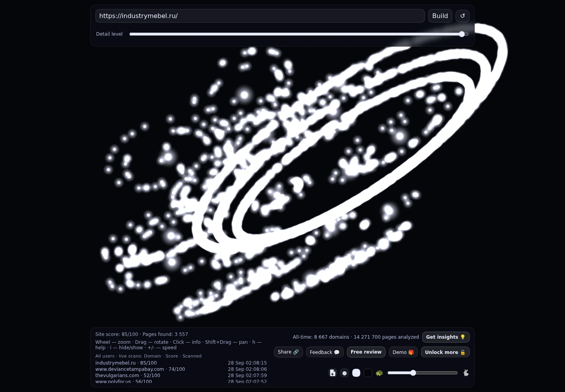
Task: Click the 28 Sep 02:07:59 timestamp
Action: point(247,376)
